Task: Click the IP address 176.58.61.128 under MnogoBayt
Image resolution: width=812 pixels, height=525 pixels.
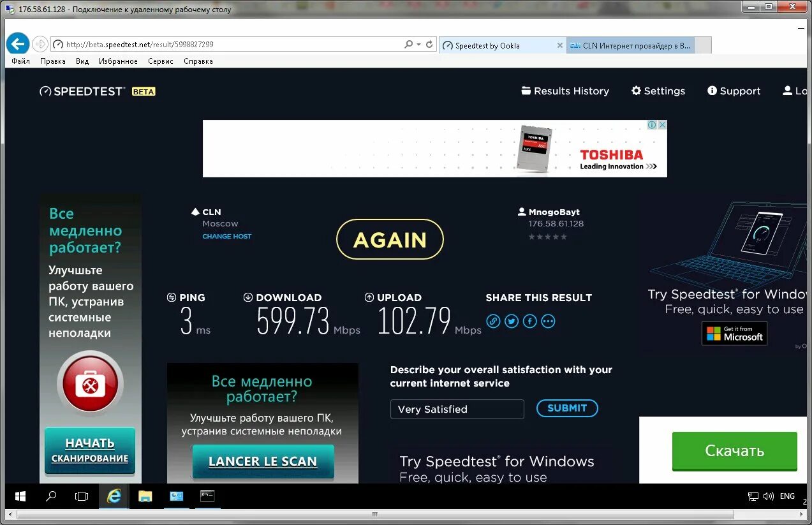Action: click(556, 224)
